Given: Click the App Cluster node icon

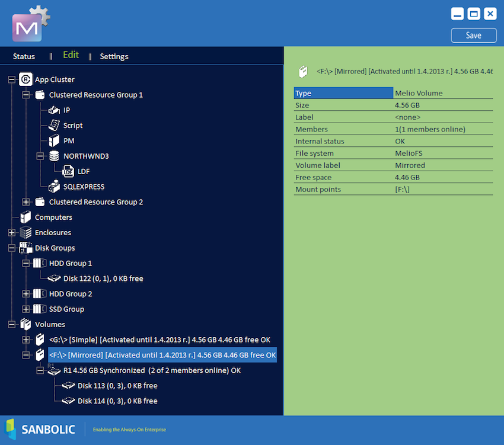Looking at the screenshot, I should coord(25,79).
